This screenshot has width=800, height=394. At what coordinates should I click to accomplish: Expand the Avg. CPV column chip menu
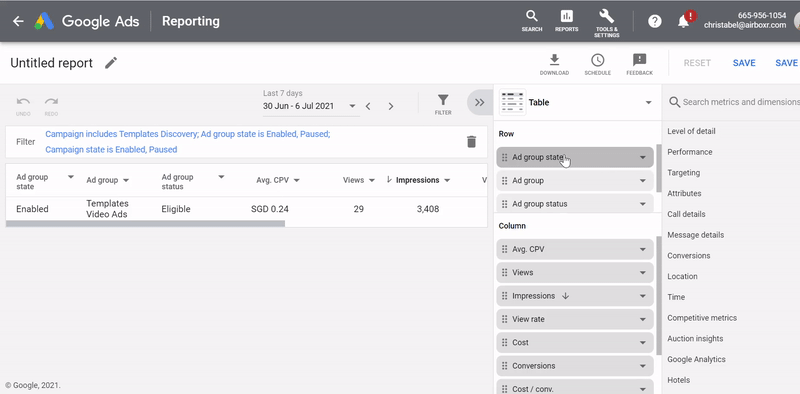click(x=642, y=250)
